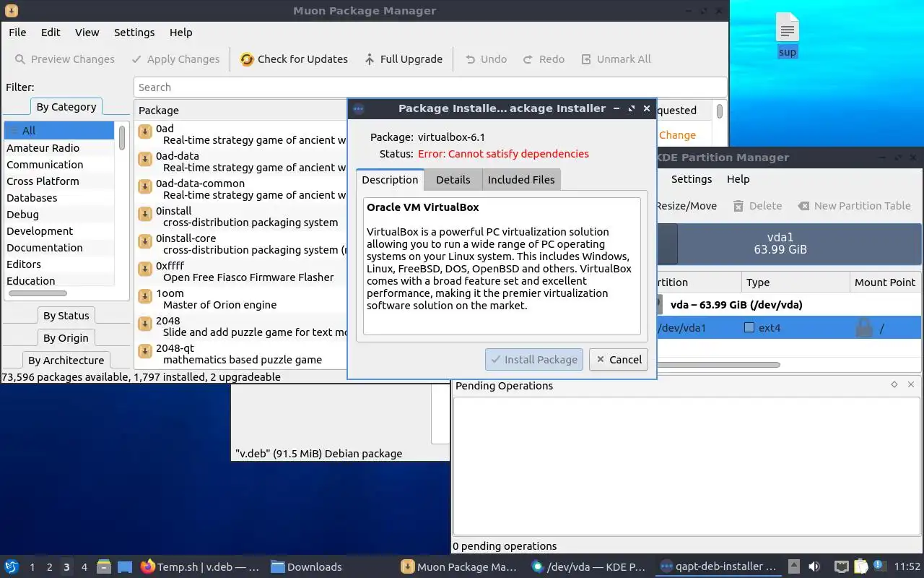Click the package icon beside 0xffff

tap(144, 268)
